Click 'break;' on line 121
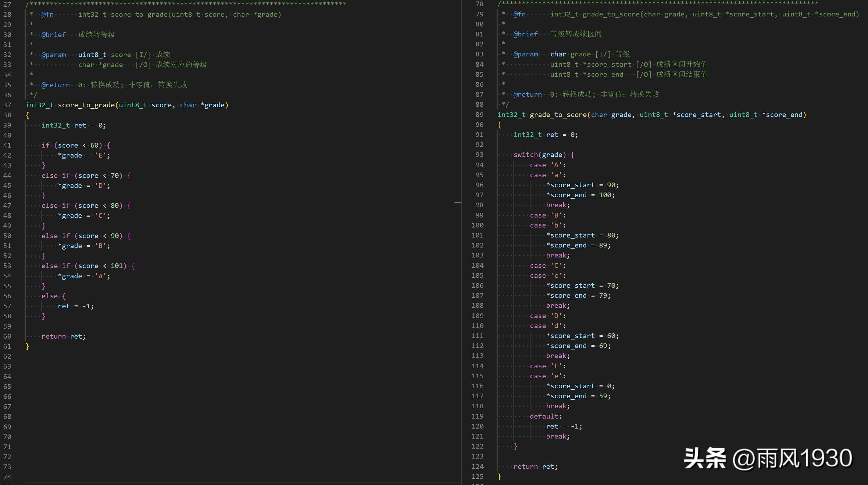The image size is (868, 485). tap(558, 436)
